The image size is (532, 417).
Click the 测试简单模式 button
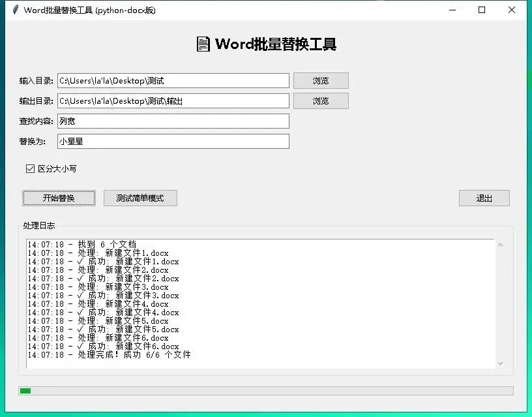coord(140,198)
